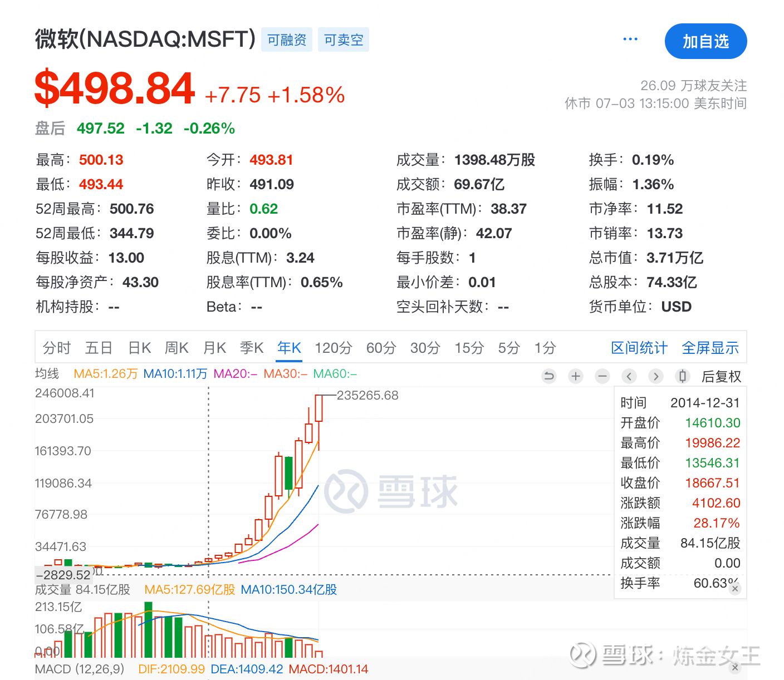Add MSFT to watchlist with 加自选
Image resolution: width=784 pixels, height=680 pixels.
pos(705,41)
